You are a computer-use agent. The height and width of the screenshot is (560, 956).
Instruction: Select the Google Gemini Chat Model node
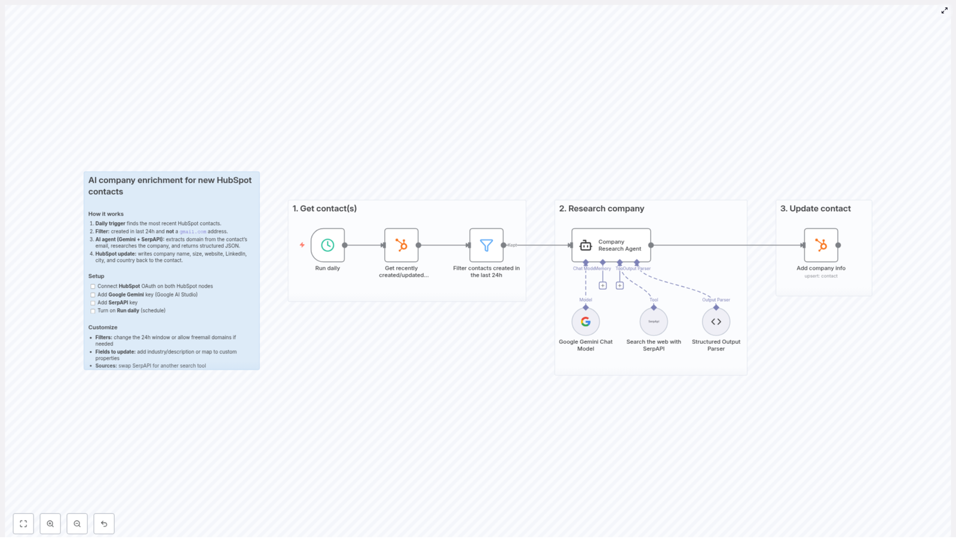tap(586, 321)
